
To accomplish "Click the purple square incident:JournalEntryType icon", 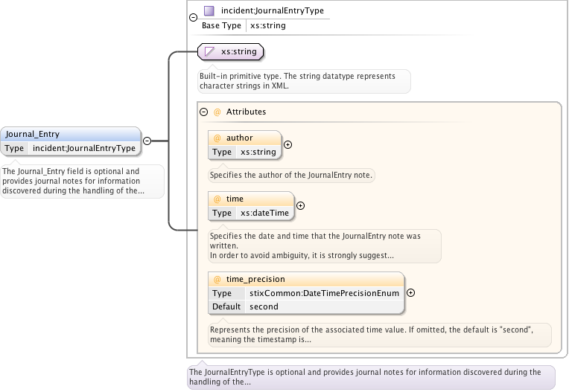I will (209, 11).
